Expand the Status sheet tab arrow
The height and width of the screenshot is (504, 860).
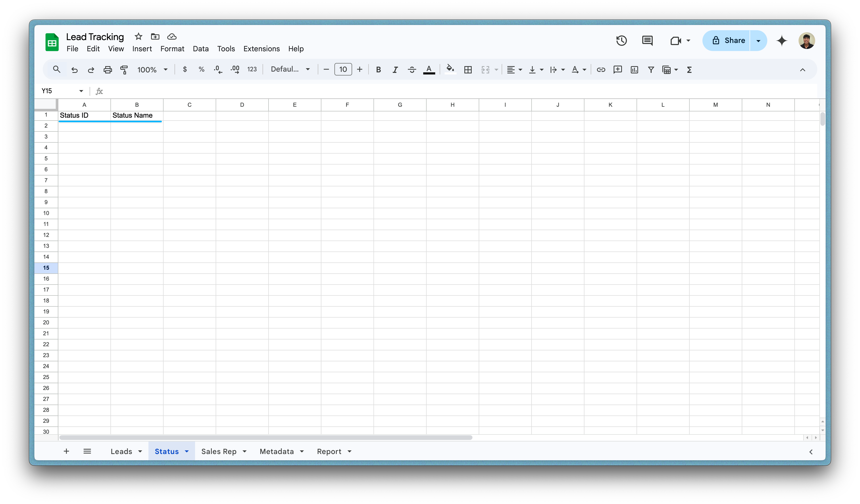click(187, 451)
